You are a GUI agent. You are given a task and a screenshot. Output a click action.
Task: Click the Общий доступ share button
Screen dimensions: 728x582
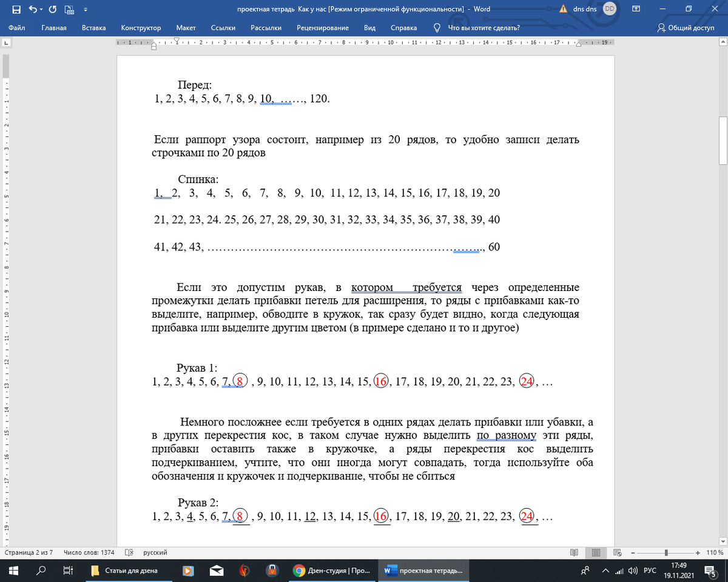[686, 28]
